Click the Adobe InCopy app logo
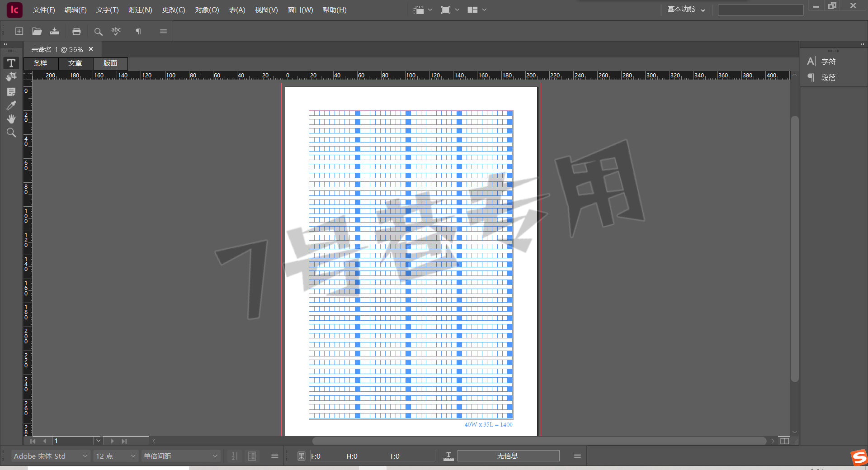The image size is (868, 470). pyautogui.click(x=14, y=9)
